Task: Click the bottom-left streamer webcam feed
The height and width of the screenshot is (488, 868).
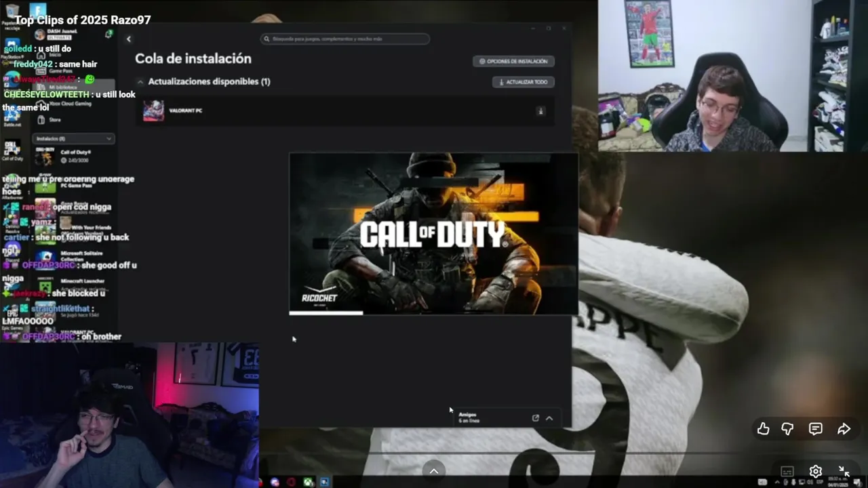Action: tap(129, 415)
